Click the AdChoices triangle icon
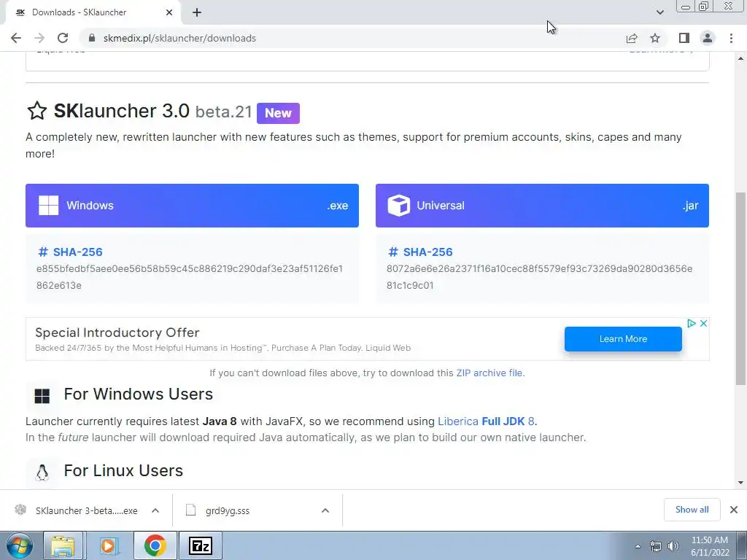Screen dimensions: 747x560 [692, 323]
